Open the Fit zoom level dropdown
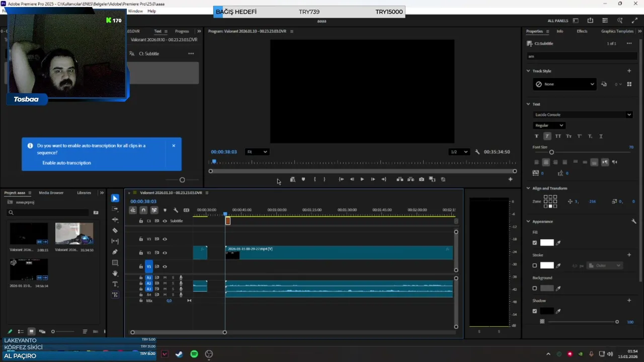This screenshot has width=644, height=362. click(x=257, y=152)
